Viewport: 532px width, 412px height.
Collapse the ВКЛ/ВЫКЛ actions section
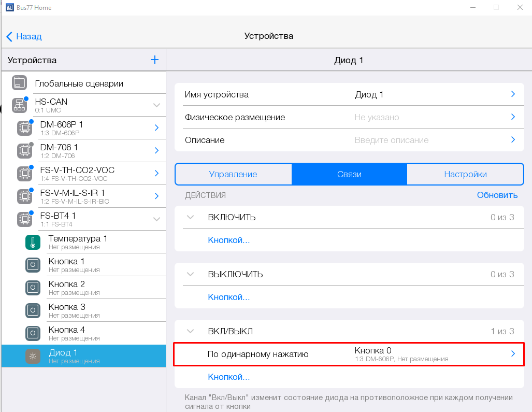tap(190, 331)
